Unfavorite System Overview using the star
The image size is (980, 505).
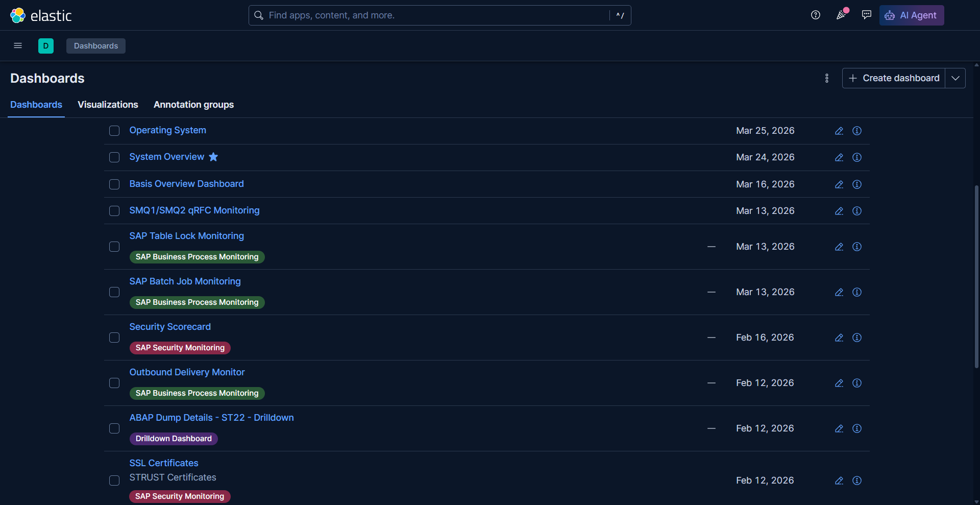click(213, 157)
